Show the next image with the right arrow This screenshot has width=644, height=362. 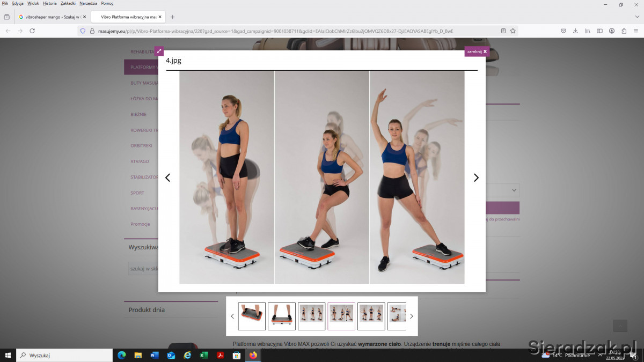point(475,178)
